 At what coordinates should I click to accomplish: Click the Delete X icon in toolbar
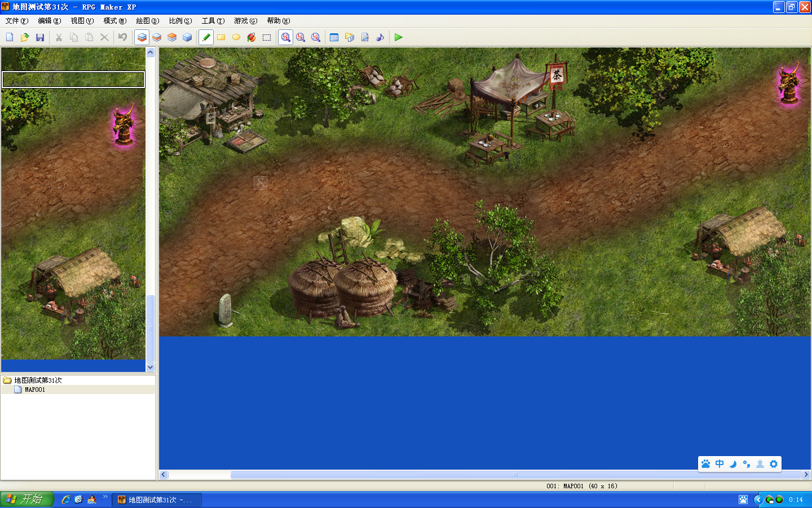pos(104,37)
